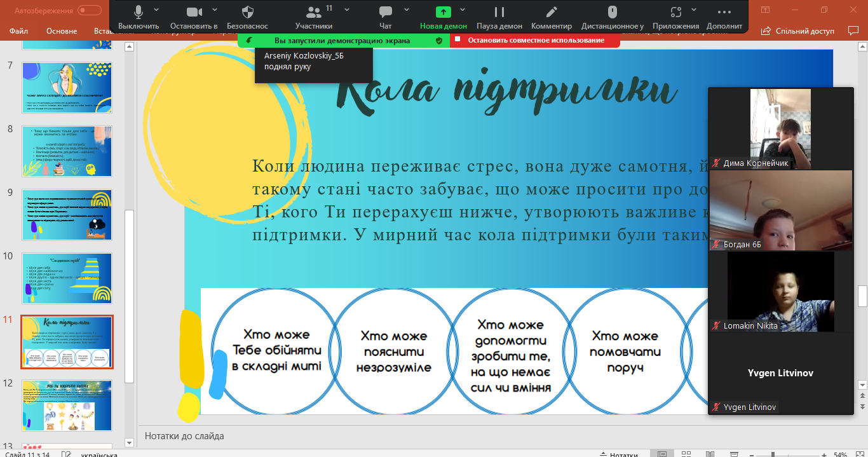This screenshot has height=457, width=868.
Task: Zoom in with the plus icon
Action: click(824, 454)
